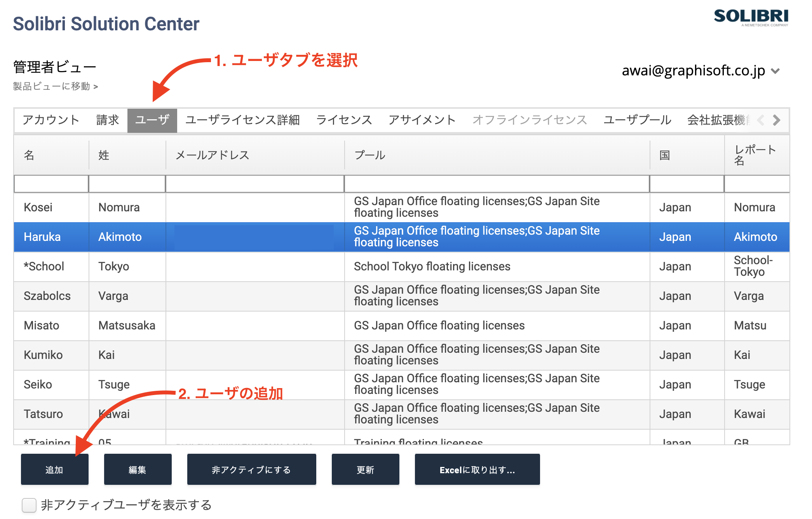Click the Varga surname cell

click(x=127, y=296)
